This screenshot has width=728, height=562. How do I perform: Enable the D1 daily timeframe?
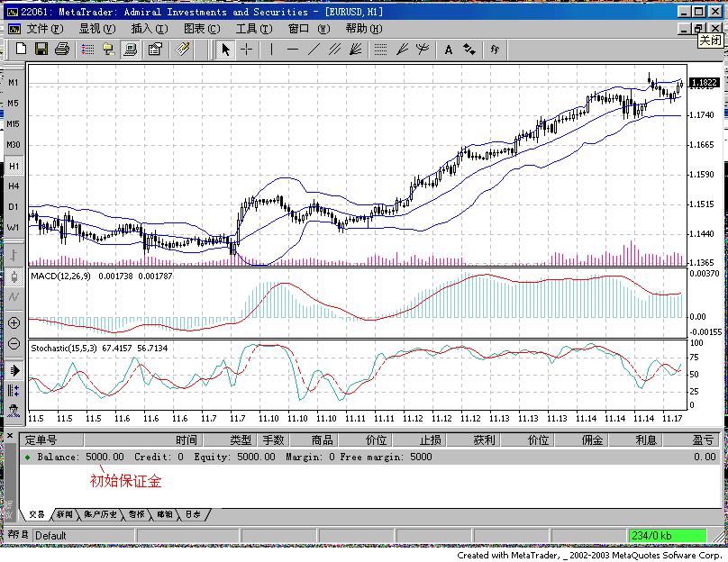click(14, 207)
